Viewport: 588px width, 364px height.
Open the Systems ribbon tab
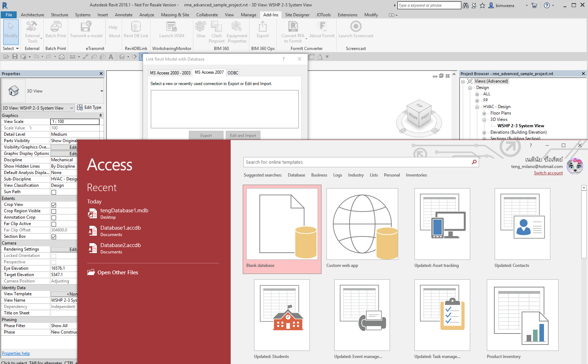pyautogui.click(x=83, y=15)
